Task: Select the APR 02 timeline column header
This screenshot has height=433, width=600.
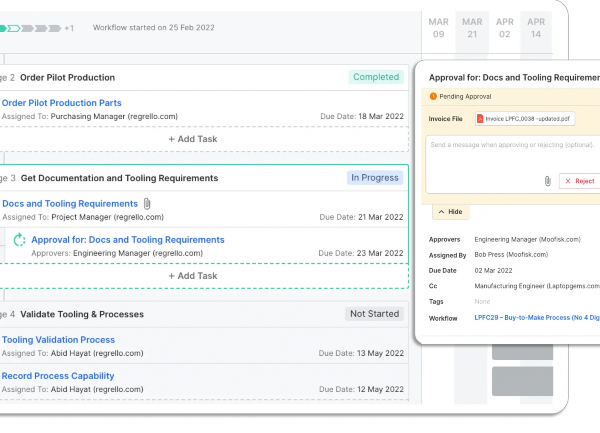Action: click(x=505, y=28)
